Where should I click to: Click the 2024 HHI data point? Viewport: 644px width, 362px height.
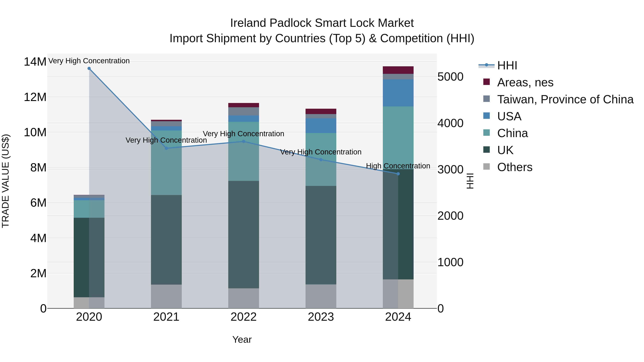[398, 174]
